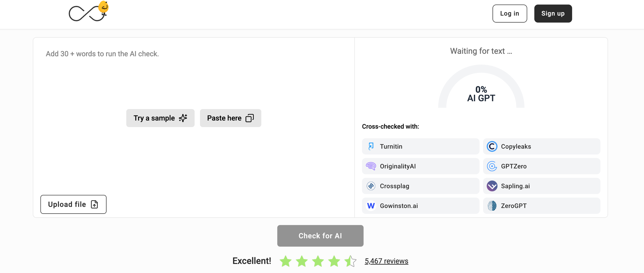
Task: Click the OriginalityAI brain icon
Action: pos(371,166)
